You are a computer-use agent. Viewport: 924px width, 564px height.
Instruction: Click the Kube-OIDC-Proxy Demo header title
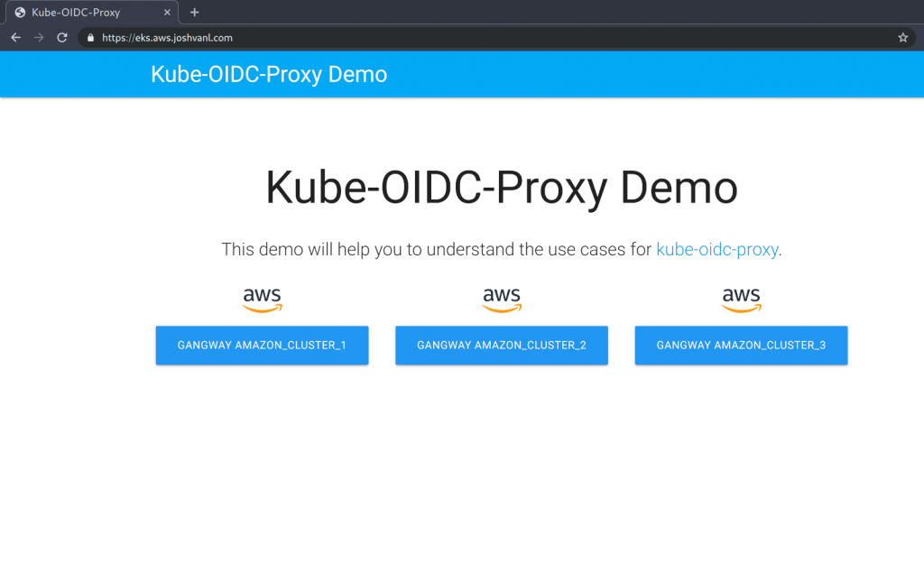coord(269,74)
